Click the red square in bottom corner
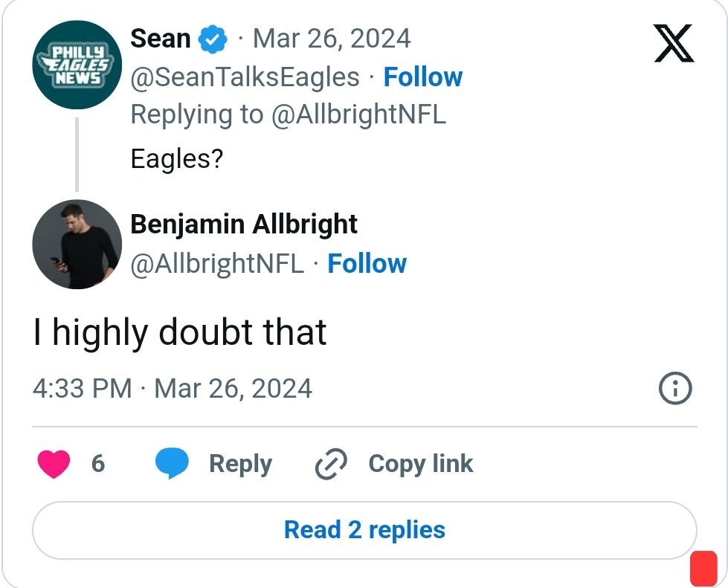 [703, 568]
